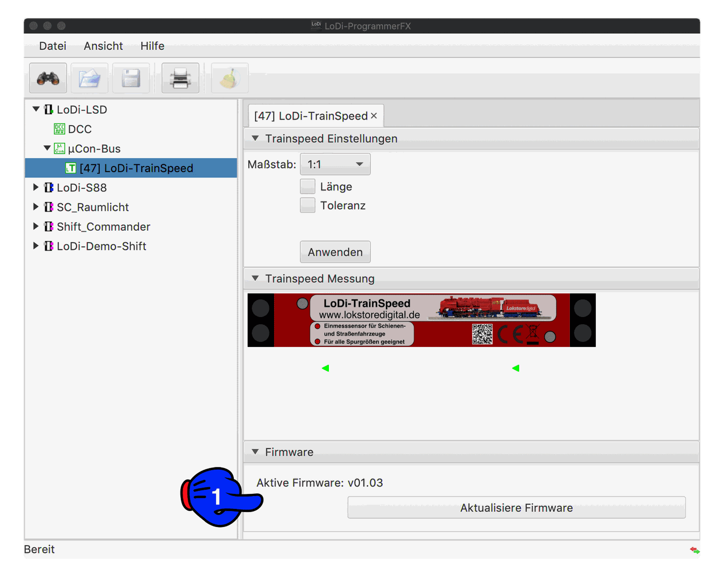Open the Hilfe menu

pyautogui.click(x=153, y=46)
